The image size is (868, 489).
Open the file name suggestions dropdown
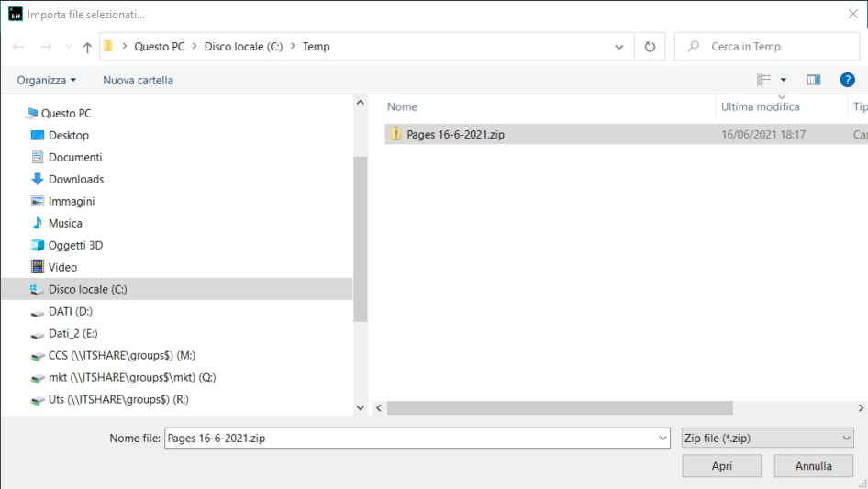pyautogui.click(x=662, y=439)
